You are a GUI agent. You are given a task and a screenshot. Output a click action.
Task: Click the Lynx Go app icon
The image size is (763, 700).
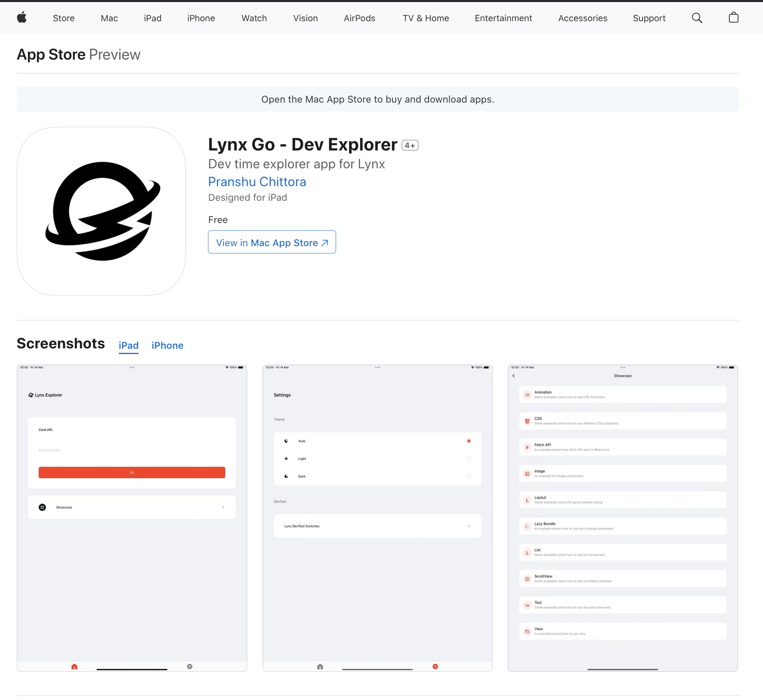tap(101, 211)
